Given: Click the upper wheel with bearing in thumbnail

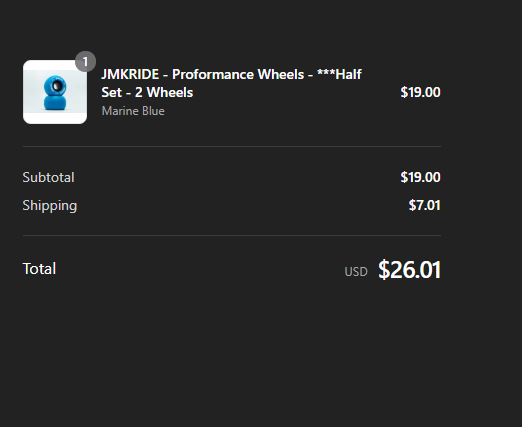Looking at the screenshot, I should coord(55,86).
